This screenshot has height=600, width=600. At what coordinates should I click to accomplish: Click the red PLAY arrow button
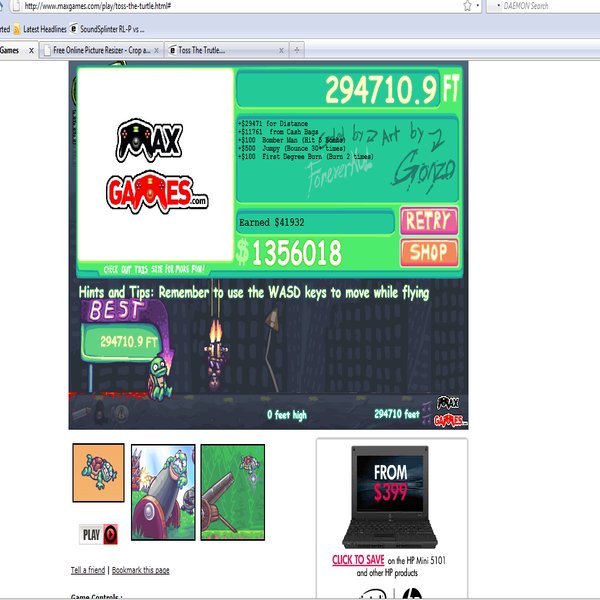[110, 534]
